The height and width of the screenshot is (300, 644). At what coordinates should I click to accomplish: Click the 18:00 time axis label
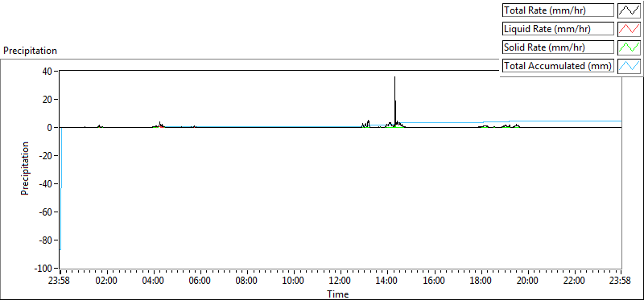tap(481, 282)
